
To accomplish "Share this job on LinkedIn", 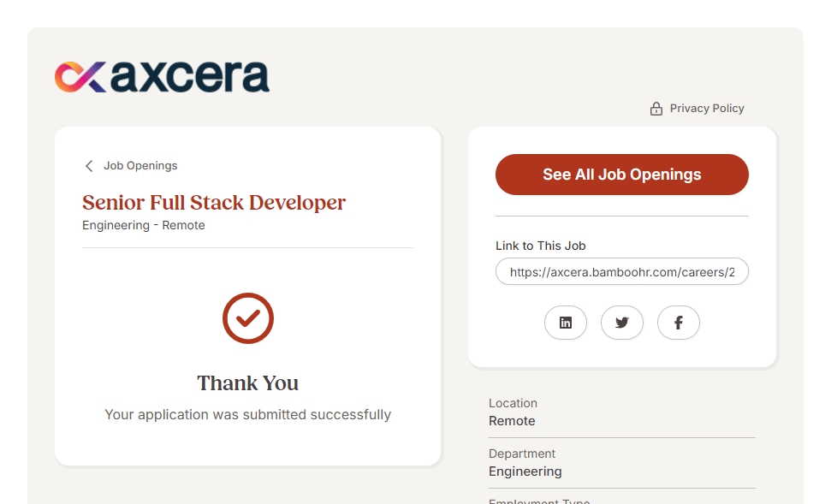I will [565, 323].
